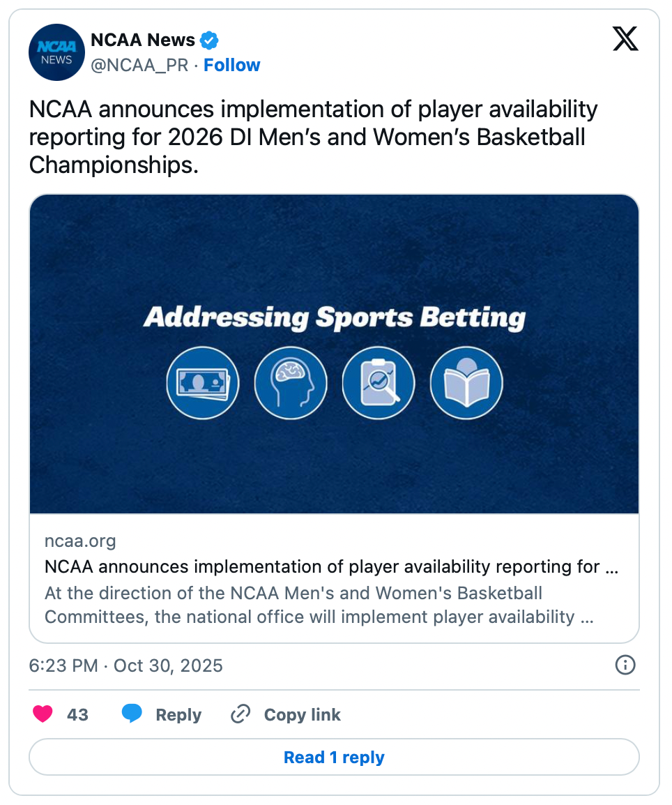The image size is (672, 805).
Task: Click the open book icon in image
Action: (466, 383)
